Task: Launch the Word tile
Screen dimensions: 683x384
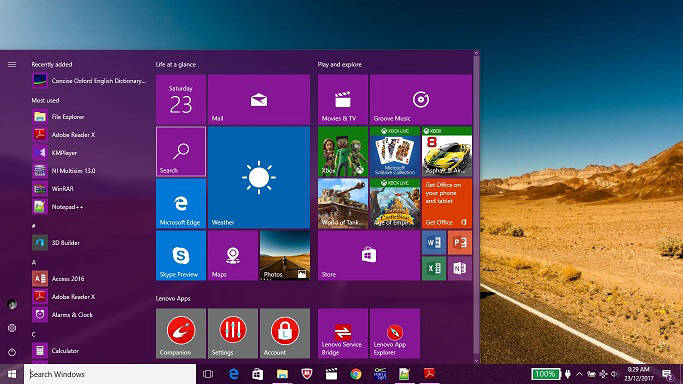Action: [434, 243]
